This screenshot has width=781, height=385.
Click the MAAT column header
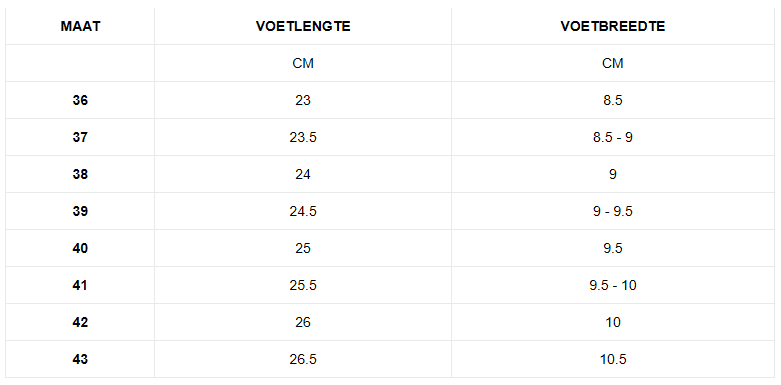click(x=80, y=26)
